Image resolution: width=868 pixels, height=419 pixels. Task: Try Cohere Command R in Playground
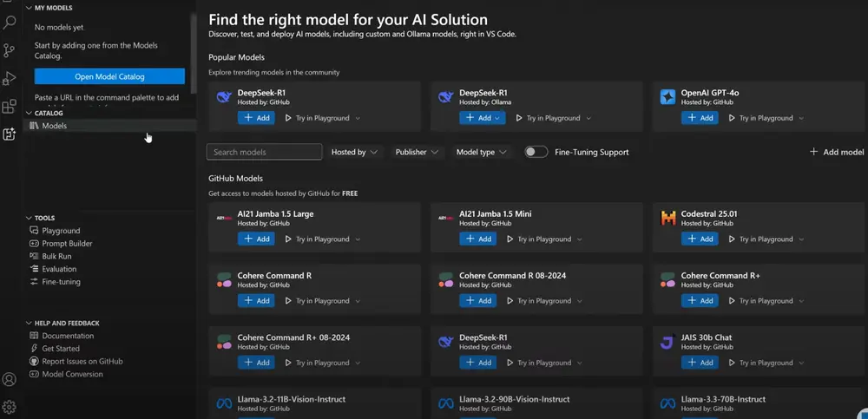click(317, 300)
